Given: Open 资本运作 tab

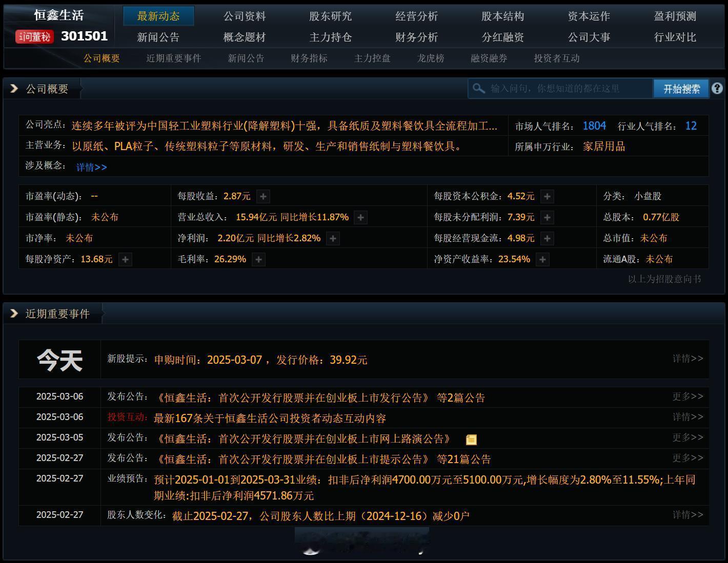Looking at the screenshot, I should tap(589, 16).
